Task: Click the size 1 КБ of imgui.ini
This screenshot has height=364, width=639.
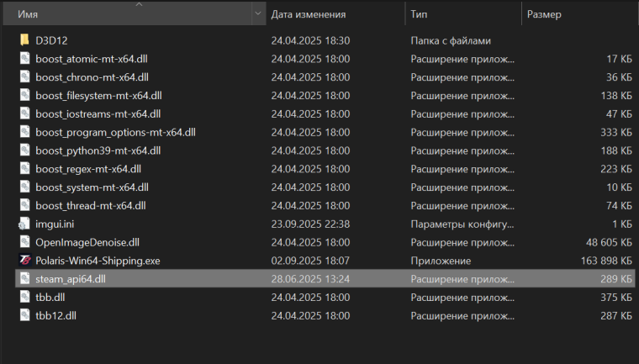Action: coord(622,224)
